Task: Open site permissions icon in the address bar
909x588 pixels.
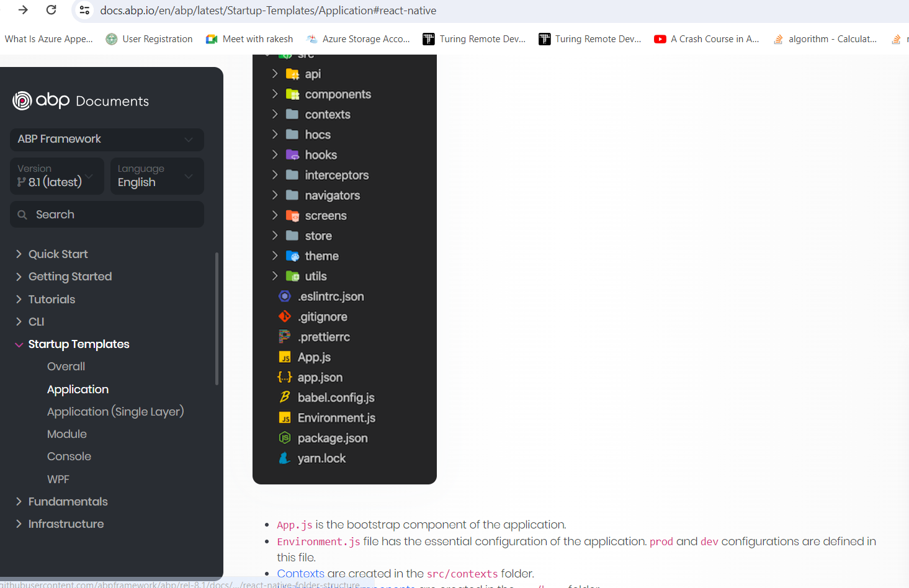Action: [84, 11]
